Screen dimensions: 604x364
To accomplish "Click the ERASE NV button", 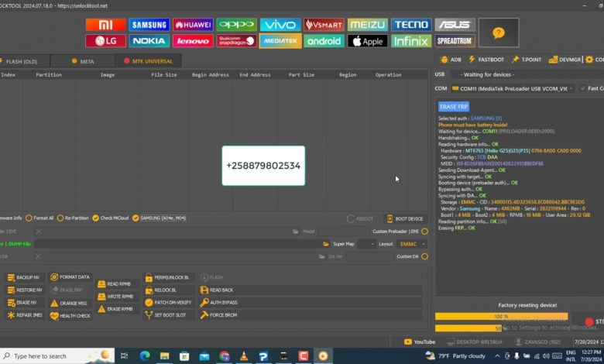I will 24,303.
